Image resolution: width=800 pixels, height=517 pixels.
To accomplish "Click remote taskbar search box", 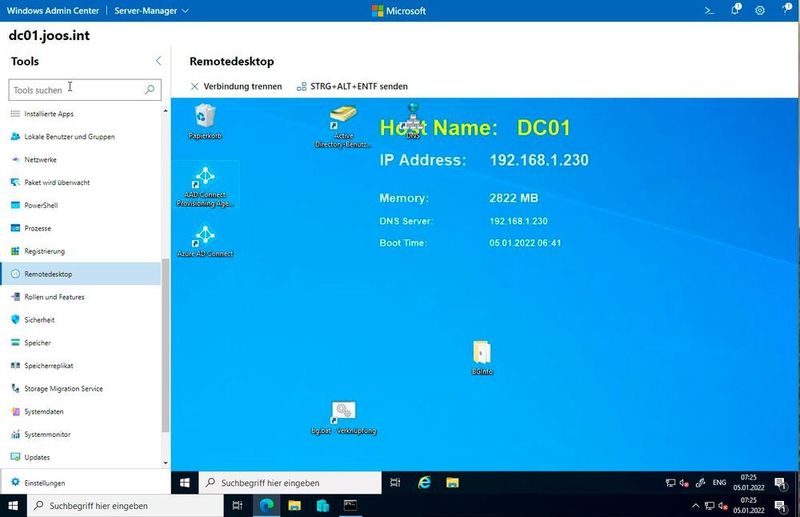I will tap(290, 482).
